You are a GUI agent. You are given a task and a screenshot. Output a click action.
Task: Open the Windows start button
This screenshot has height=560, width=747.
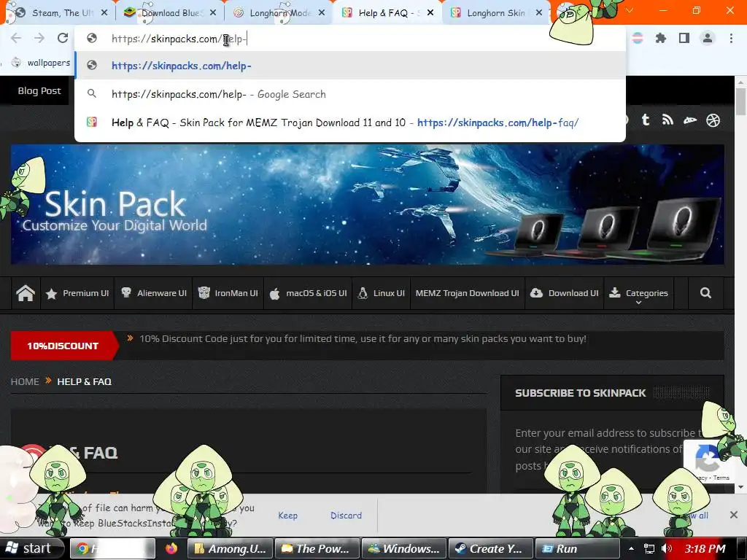(x=32, y=548)
